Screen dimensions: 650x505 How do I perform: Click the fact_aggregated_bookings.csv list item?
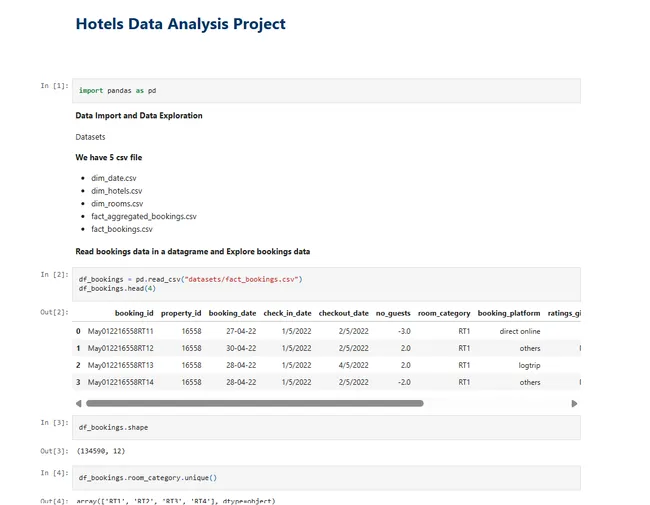point(144,216)
